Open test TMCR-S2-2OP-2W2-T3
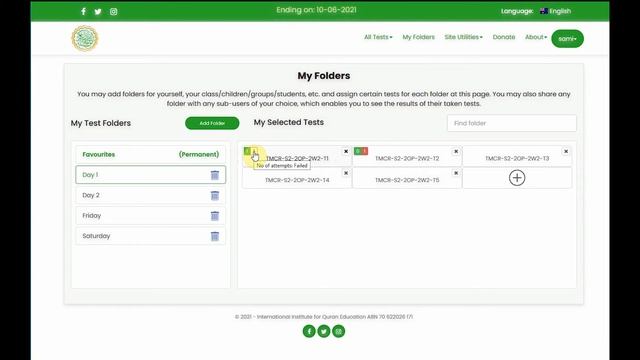This screenshot has width=640, height=360. tap(517, 158)
